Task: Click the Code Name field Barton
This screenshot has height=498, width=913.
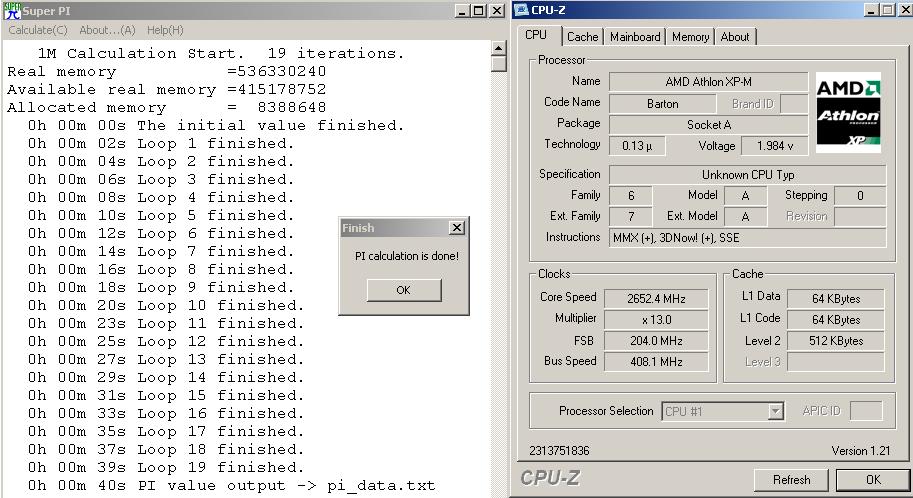Action: 663,104
